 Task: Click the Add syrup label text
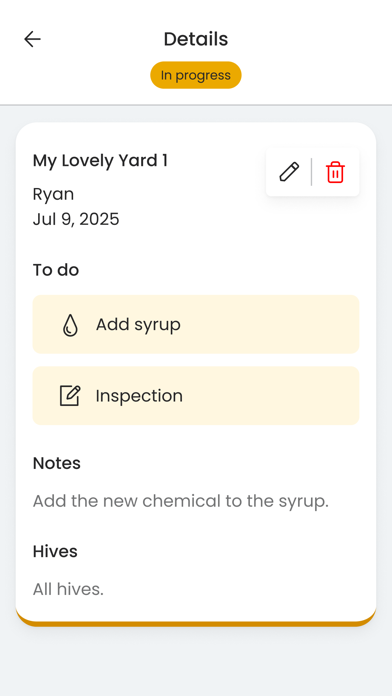click(138, 325)
